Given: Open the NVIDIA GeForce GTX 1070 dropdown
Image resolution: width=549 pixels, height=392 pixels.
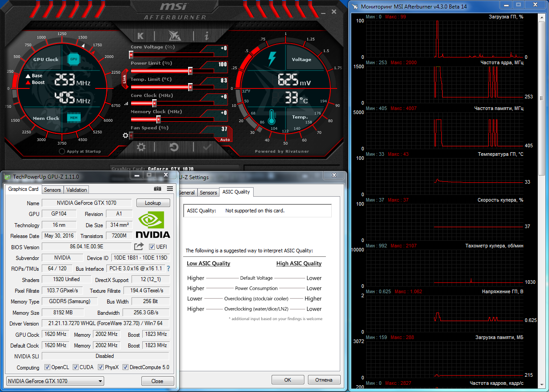Looking at the screenshot, I should point(55,381).
